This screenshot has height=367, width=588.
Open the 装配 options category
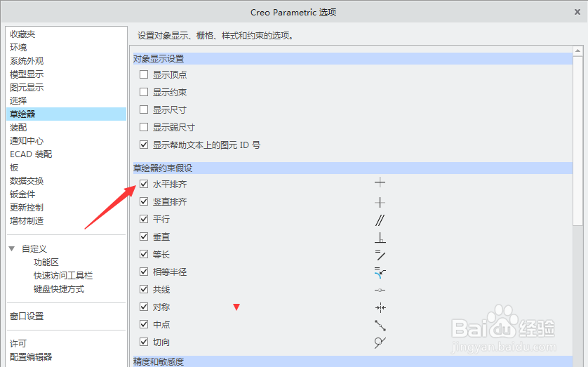(18, 128)
